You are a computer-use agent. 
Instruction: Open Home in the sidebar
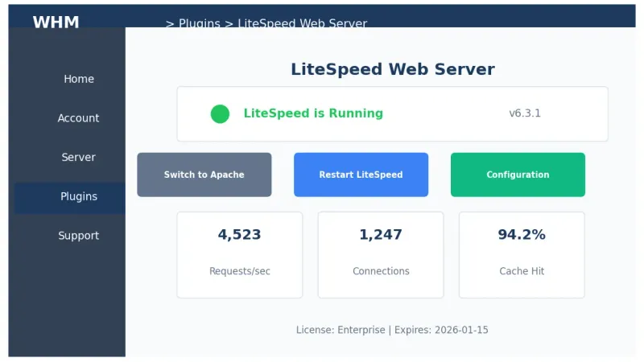point(78,79)
